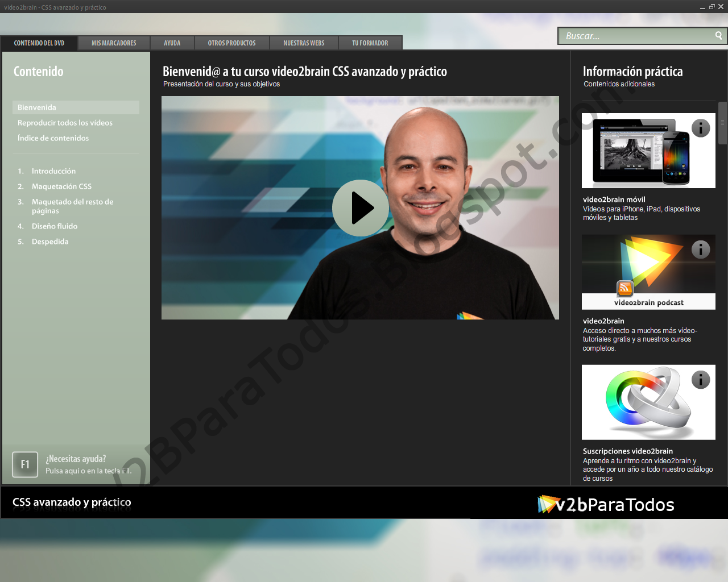Viewport: 728px width, 582px height.
Task: Click the v2bParaTodos logo
Action: tap(606, 504)
